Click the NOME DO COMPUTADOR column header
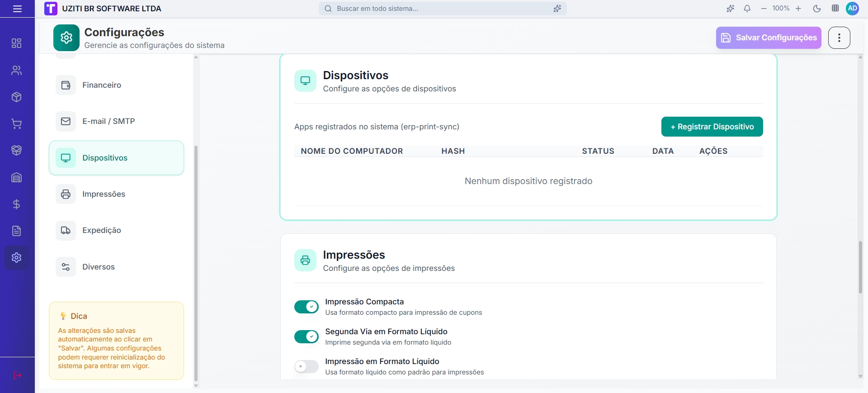 point(352,151)
